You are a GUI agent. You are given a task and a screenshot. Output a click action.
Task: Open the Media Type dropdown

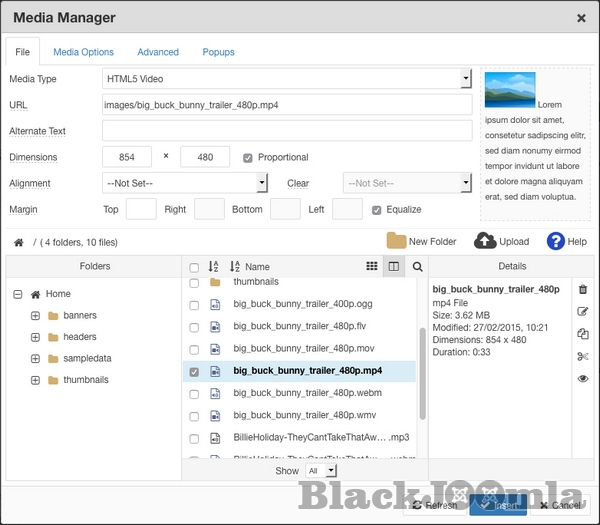(287, 78)
